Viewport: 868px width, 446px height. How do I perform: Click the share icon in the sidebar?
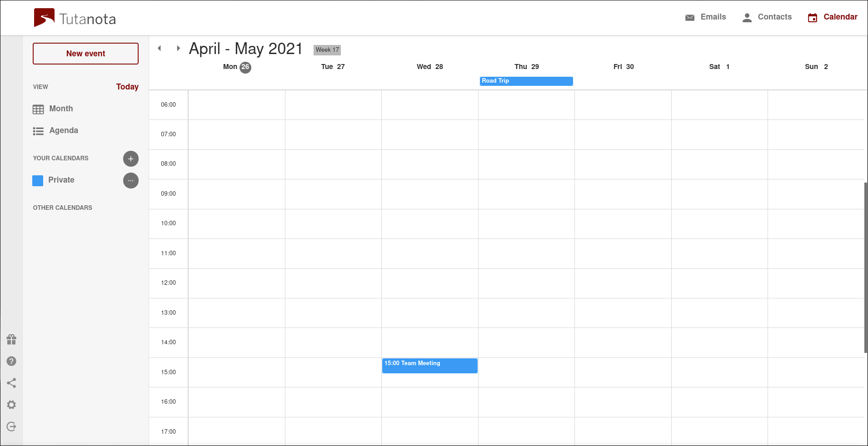click(11, 383)
